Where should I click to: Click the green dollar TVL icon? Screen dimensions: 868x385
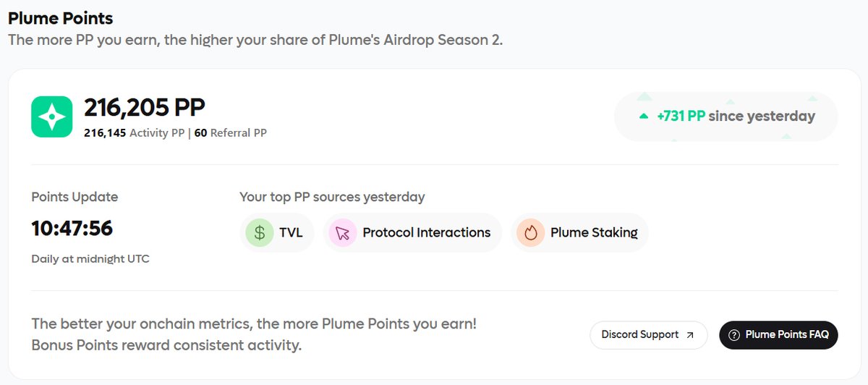pos(258,232)
